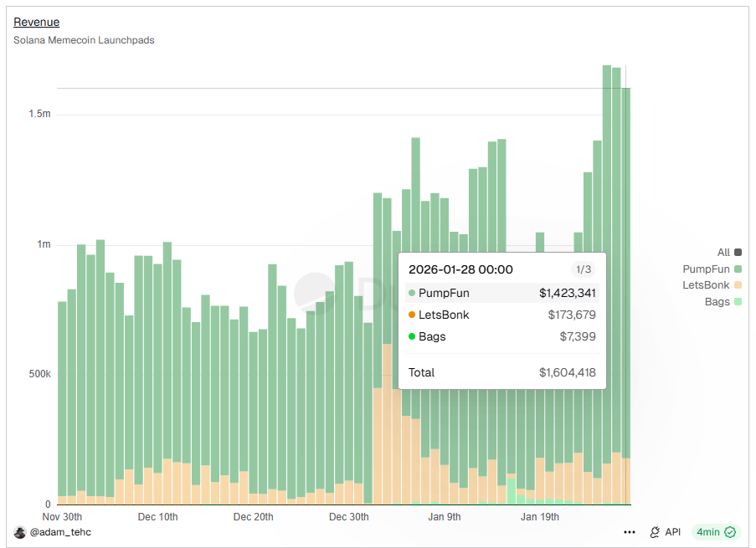Viewport: 756px width, 548px height.
Task: Open the three-dot more options menu
Action: click(630, 532)
